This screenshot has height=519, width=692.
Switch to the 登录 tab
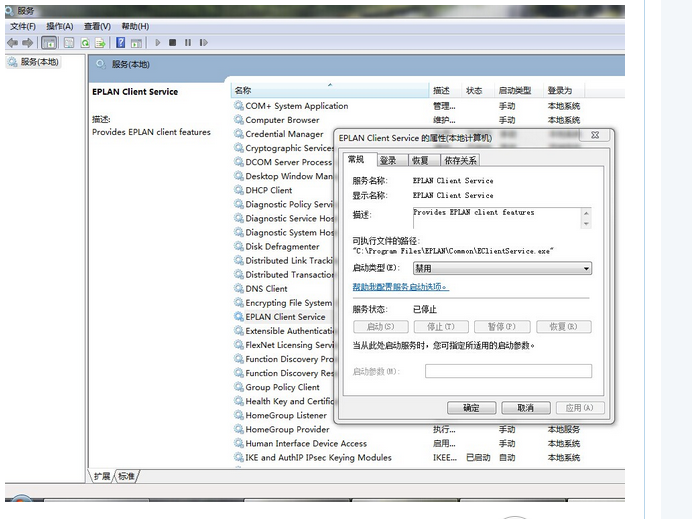pyautogui.click(x=388, y=160)
